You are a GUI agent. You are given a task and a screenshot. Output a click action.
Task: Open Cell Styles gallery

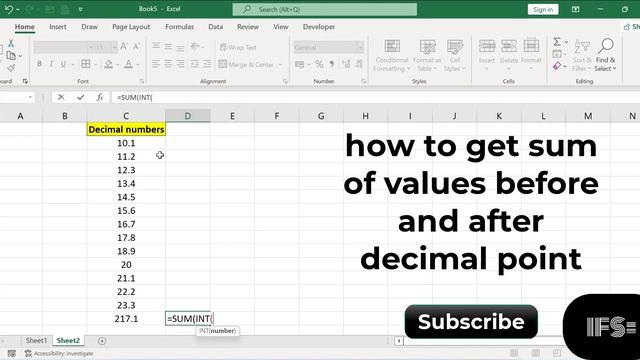point(454,56)
